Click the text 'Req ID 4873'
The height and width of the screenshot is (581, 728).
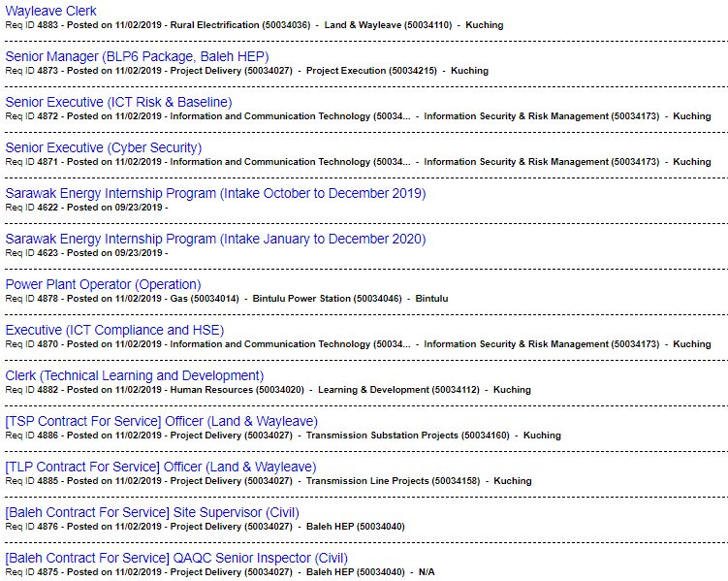32,71
